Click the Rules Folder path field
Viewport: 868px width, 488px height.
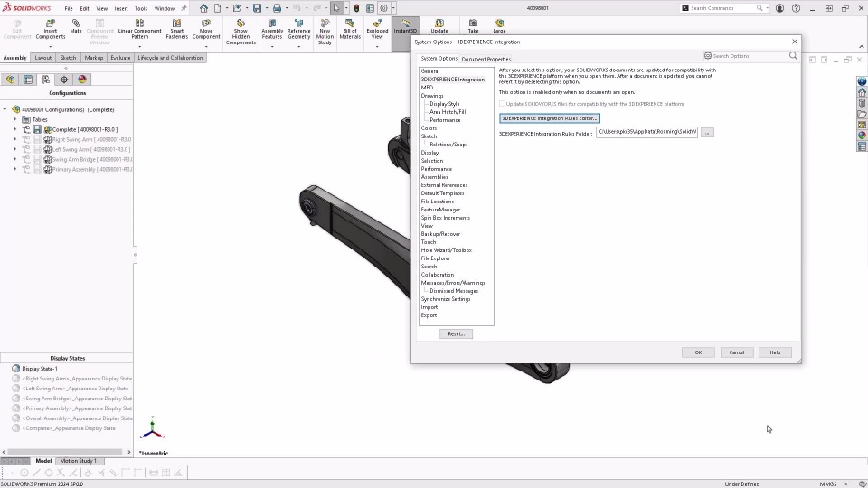pos(646,132)
